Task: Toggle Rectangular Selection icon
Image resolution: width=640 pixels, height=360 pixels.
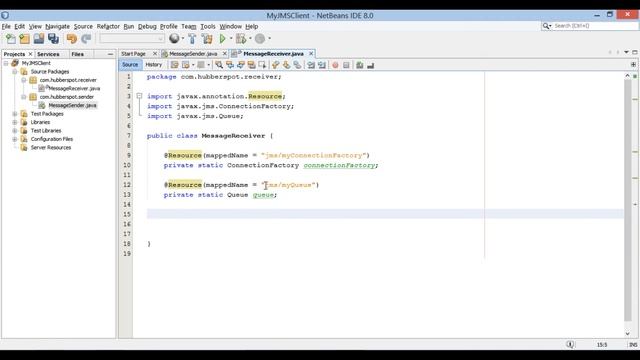Action: click(x=262, y=65)
